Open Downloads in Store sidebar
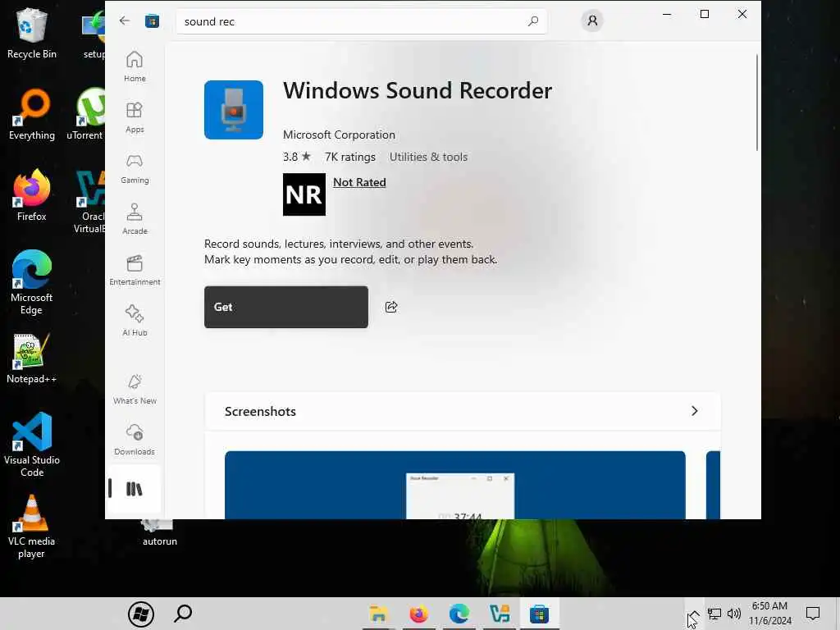Viewport: 840px width, 630px height. [x=135, y=440]
